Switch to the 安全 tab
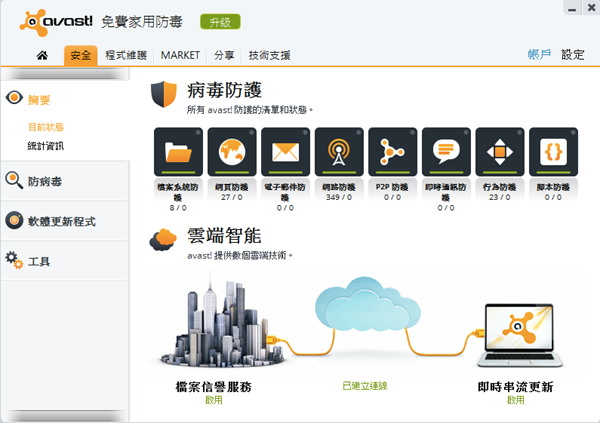The width and height of the screenshot is (600, 423). coord(81,56)
